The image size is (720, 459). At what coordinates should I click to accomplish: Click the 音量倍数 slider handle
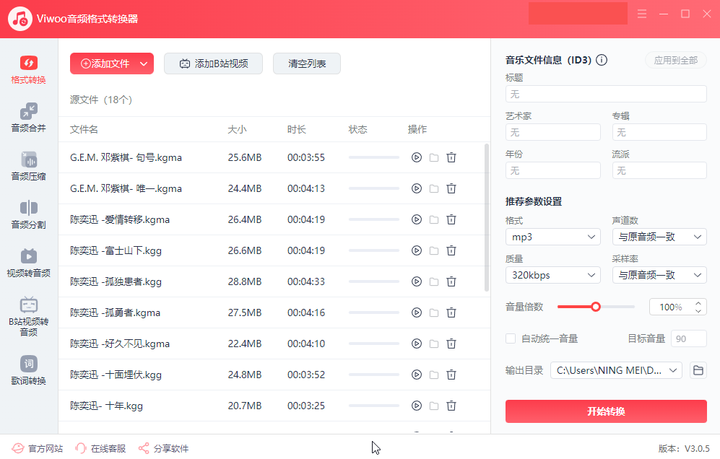pyautogui.click(x=596, y=307)
